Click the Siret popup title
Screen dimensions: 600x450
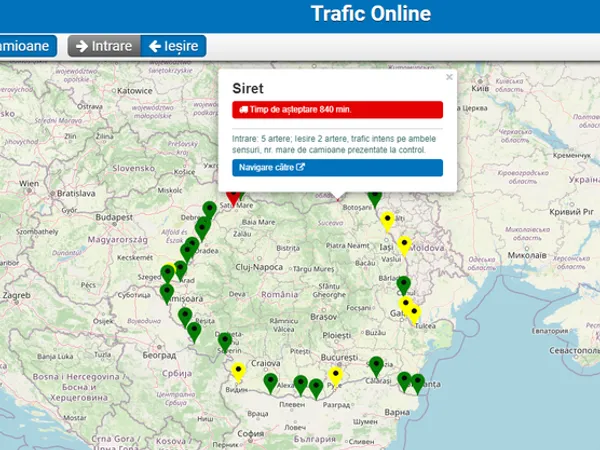[247, 87]
